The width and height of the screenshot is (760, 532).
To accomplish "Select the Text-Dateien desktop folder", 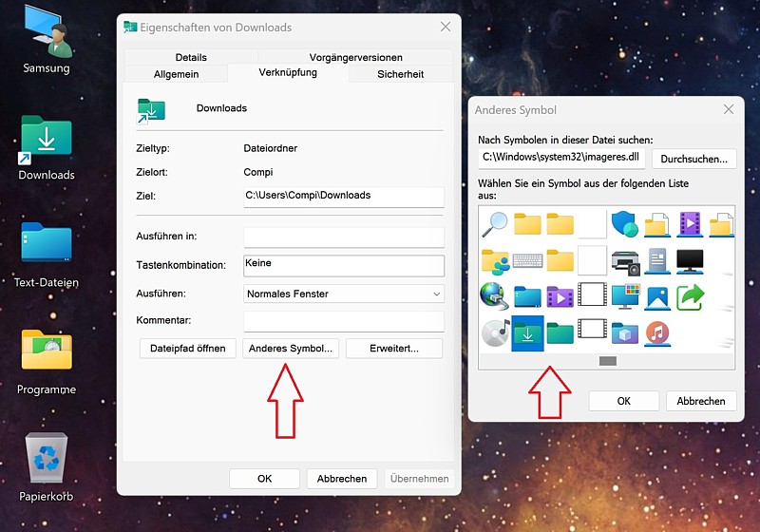I will pyautogui.click(x=47, y=256).
